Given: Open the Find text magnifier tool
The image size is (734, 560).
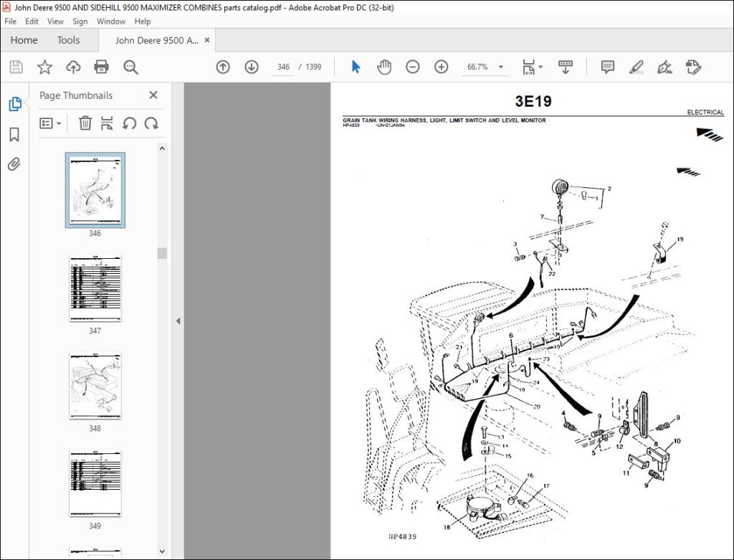Looking at the screenshot, I should pos(130,67).
